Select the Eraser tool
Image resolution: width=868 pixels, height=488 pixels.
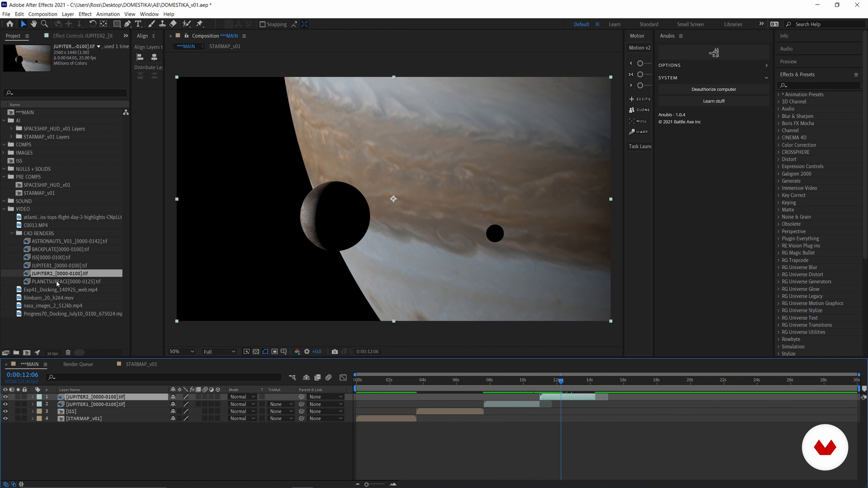click(173, 24)
